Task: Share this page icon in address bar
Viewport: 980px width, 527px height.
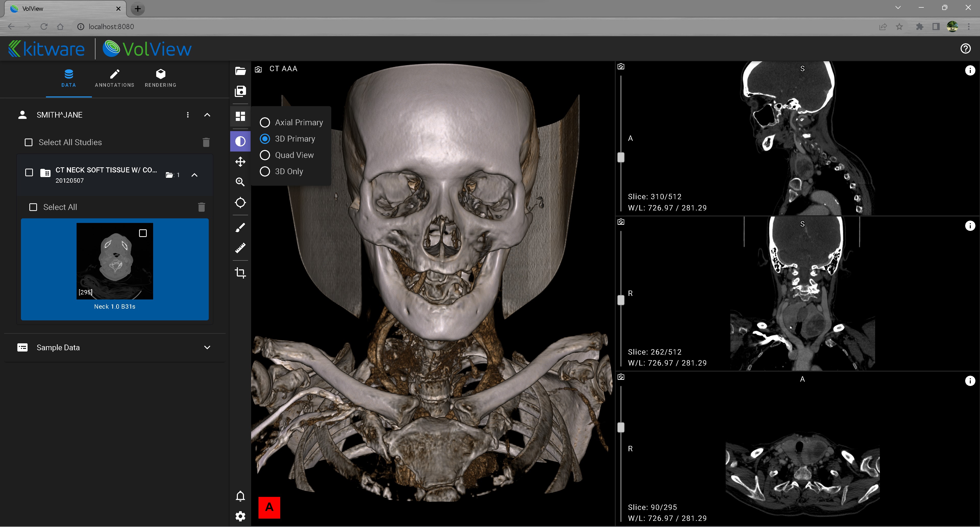Action: (883, 27)
